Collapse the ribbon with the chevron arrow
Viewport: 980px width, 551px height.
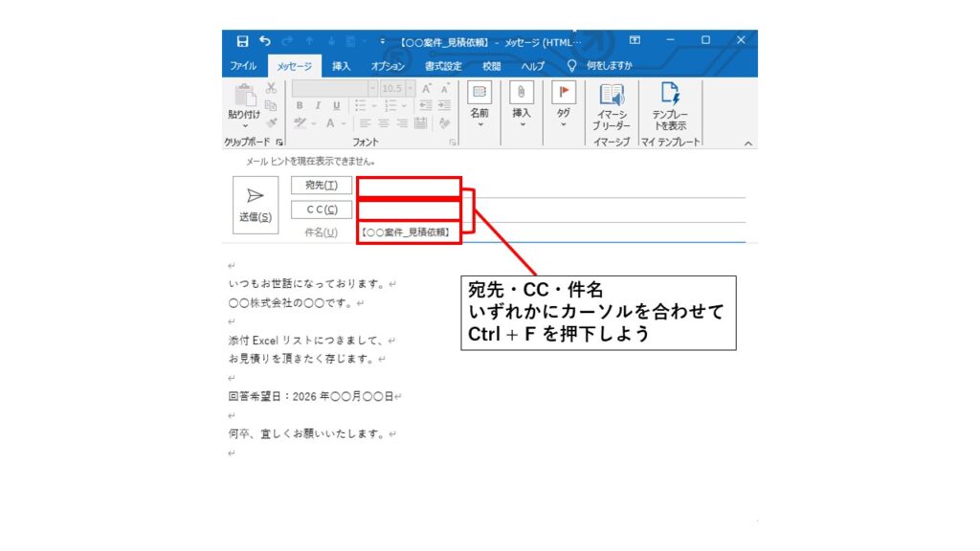click(x=747, y=143)
